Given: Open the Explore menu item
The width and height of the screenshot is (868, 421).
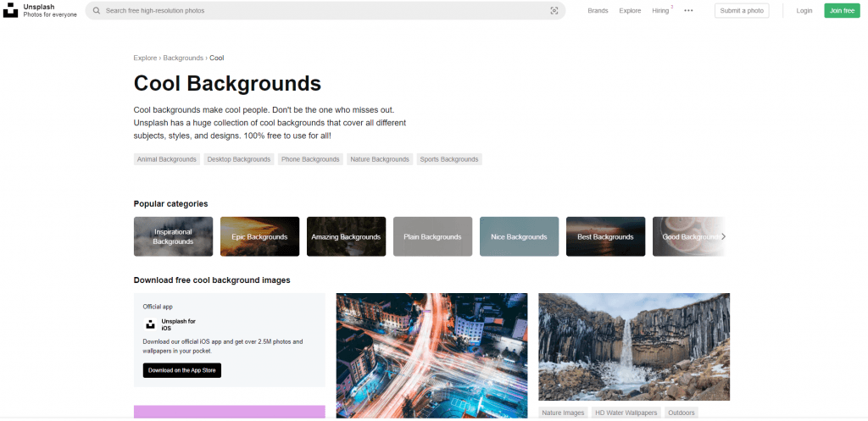Looking at the screenshot, I should point(630,10).
